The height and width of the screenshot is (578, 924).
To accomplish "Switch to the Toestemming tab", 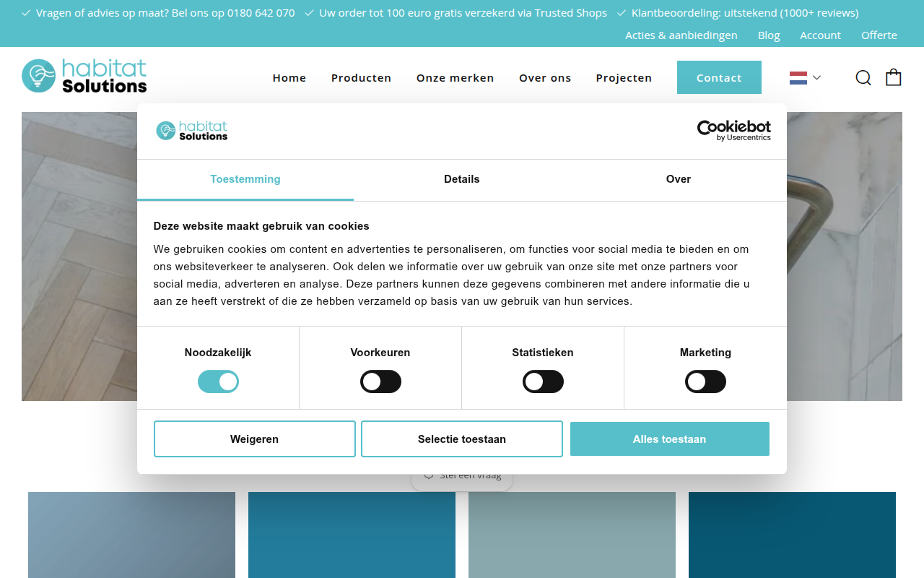I will (x=245, y=179).
